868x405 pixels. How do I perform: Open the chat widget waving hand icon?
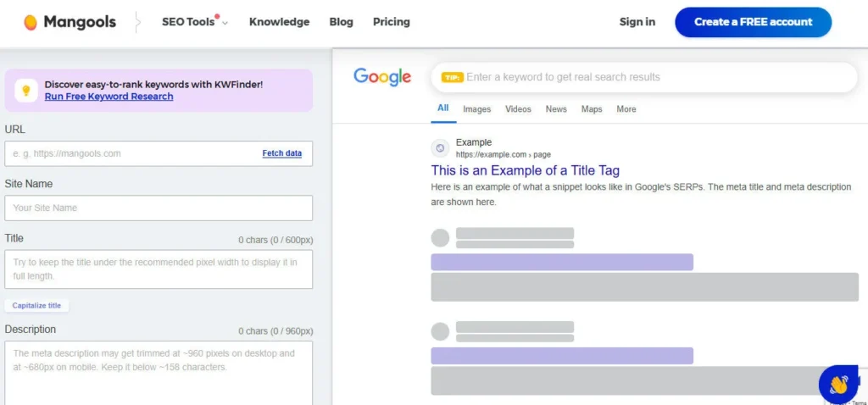pos(838,384)
